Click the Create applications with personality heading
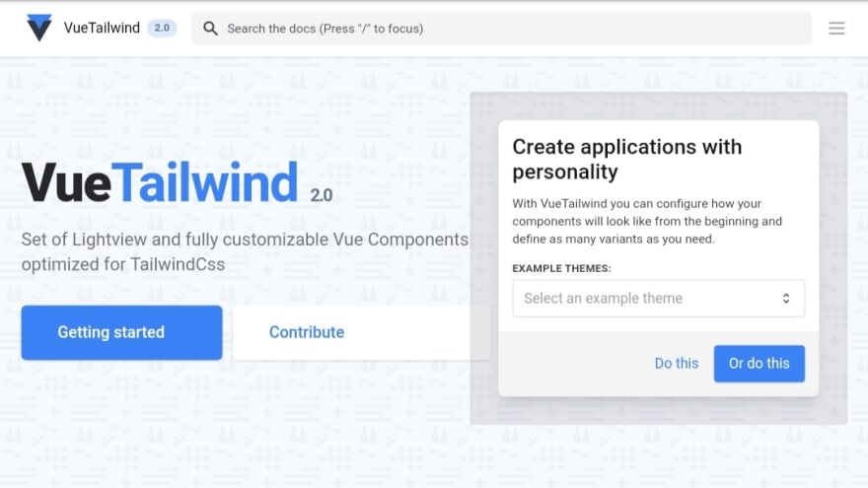 pos(626,160)
